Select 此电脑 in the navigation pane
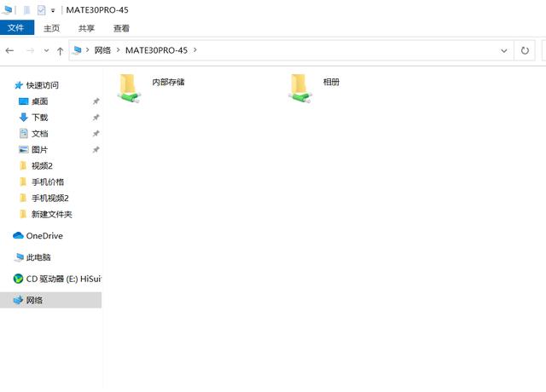 (38, 257)
